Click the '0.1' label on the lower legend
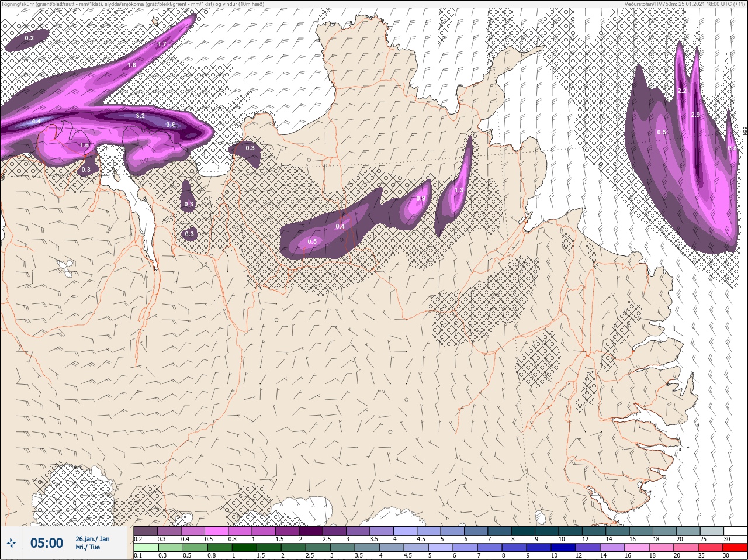Screen dimensions: 748x560 [x=138, y=556]
